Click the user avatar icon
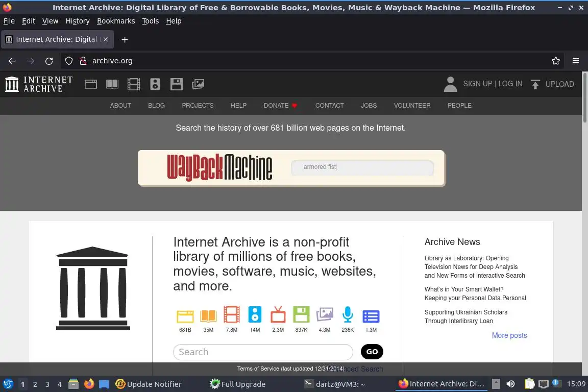The height and width of the screenshot is (392, 588). click(x=450, y=84)
